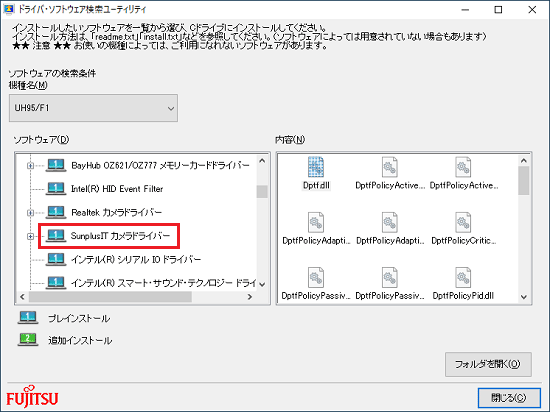Select the first DptfPolicyActive file icon

390,167
